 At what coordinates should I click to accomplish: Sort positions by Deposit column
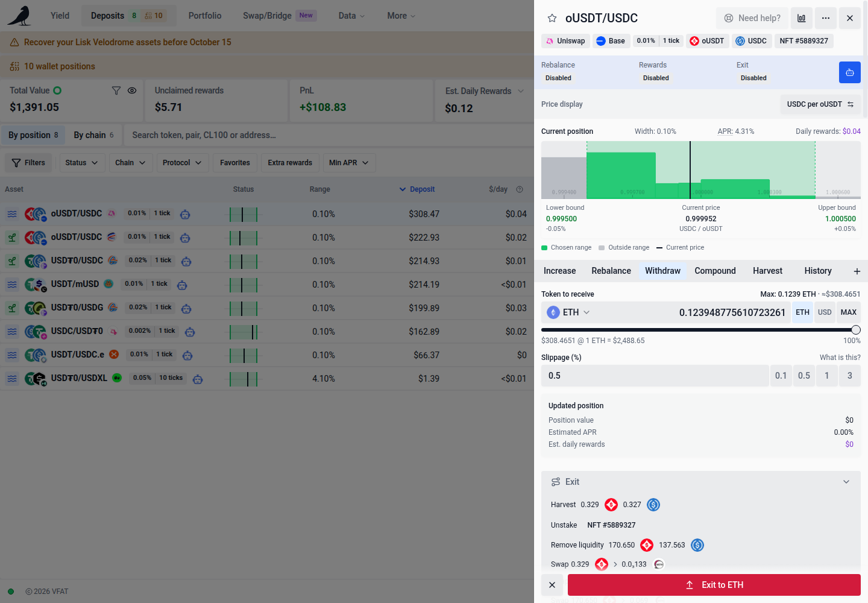click(x=417, y=189)
